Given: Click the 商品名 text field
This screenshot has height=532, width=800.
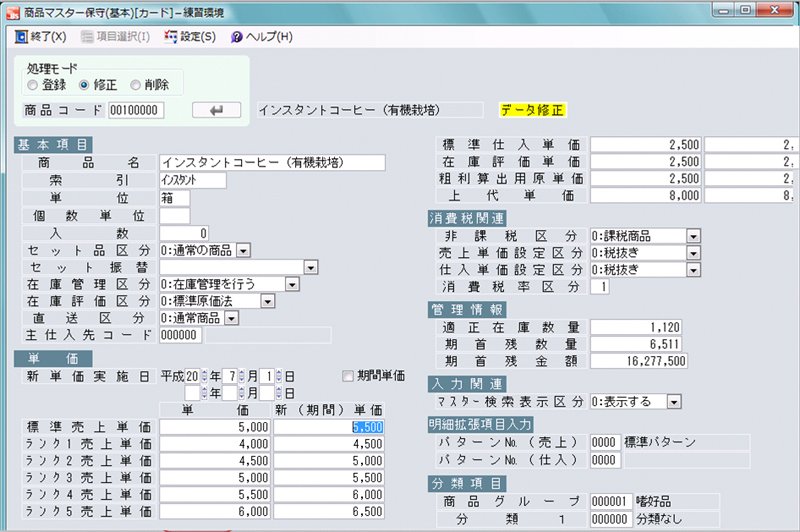Looking at the screenshot, I should pyautogui.click(x=272, y=163).
